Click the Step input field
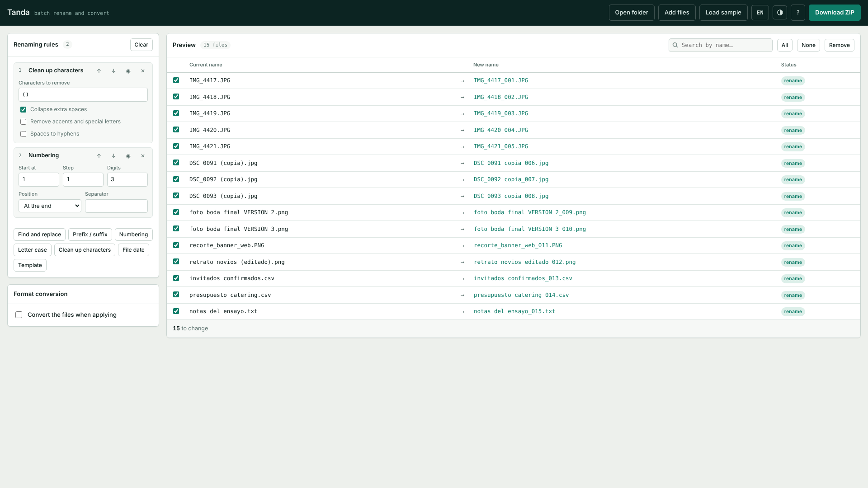 click(x=83, y=180)
